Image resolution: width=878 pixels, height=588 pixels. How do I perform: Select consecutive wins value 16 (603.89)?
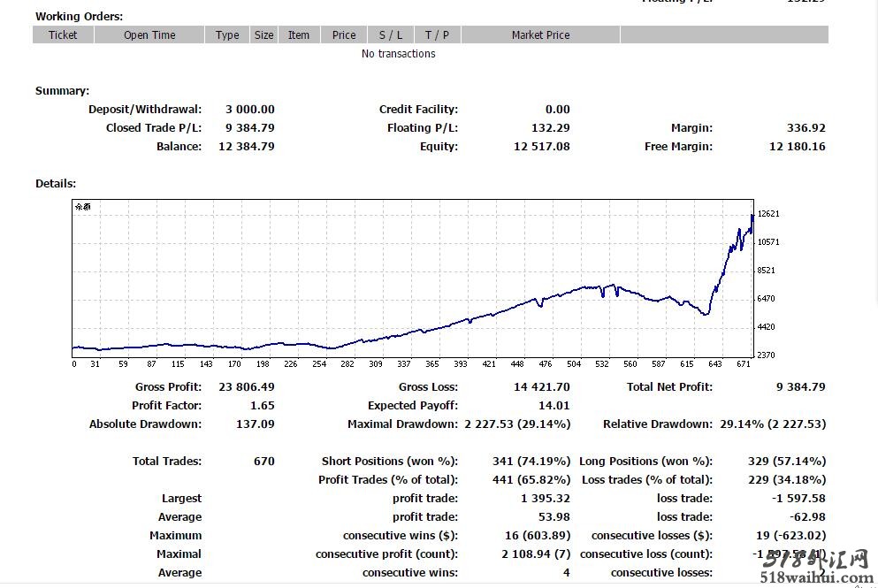pos(538,535)
